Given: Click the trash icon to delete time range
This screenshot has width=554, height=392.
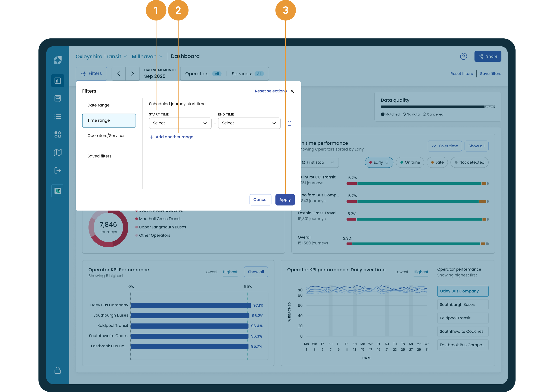Looking at the screenshot, I should coord(289,123).
